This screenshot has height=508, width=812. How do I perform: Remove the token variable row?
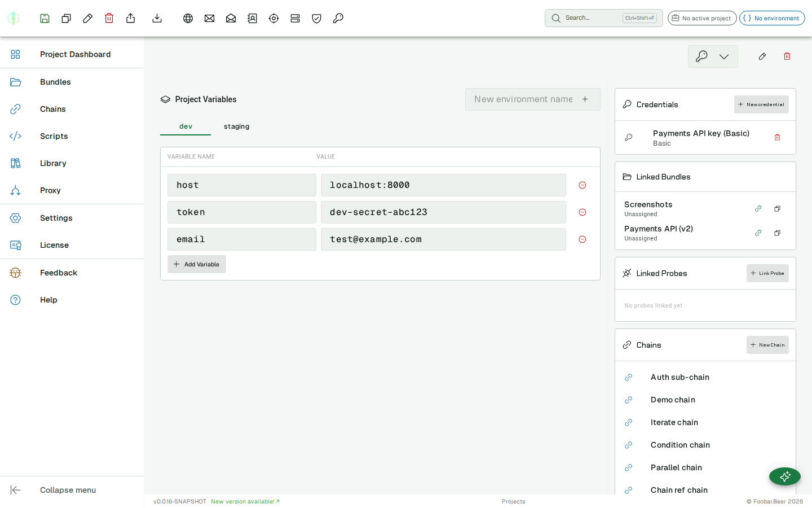pyautogui.click(x=582, y=212)
